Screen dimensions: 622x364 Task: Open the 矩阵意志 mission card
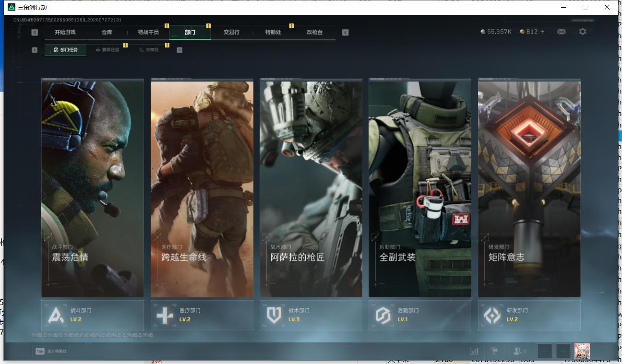point(529,188)
